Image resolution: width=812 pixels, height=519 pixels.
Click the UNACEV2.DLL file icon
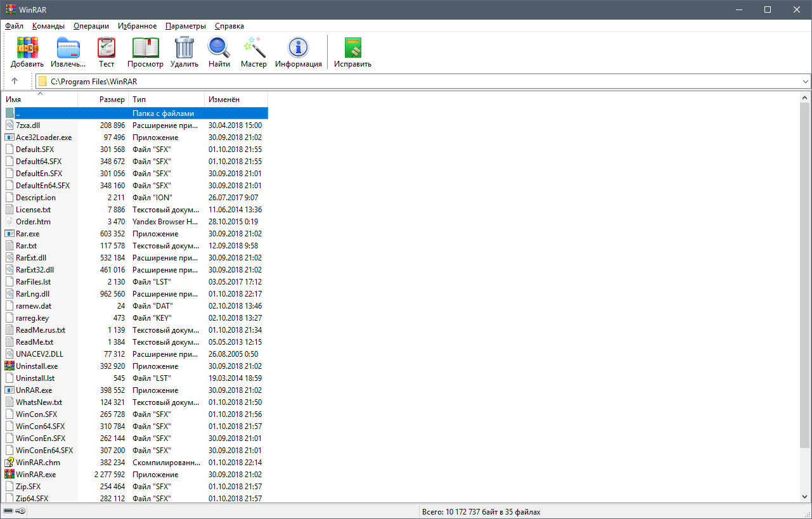[x=10, y=354]
